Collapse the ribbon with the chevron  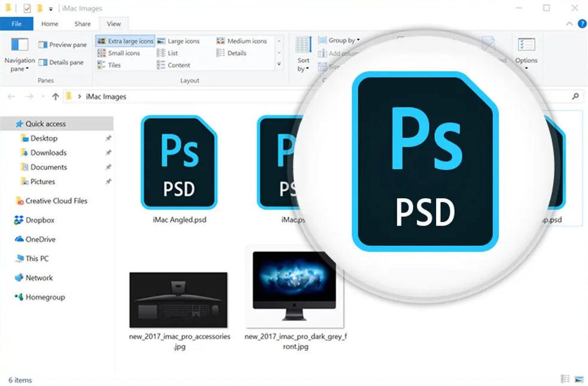pos(569,23)
